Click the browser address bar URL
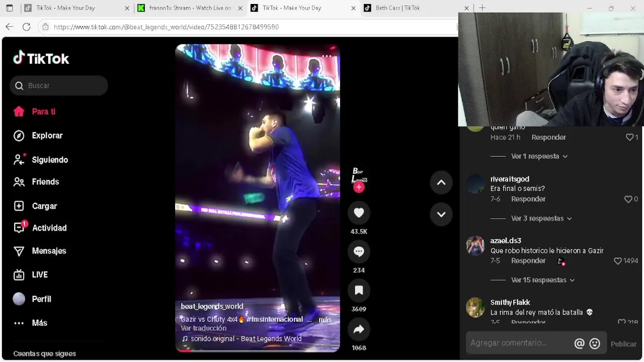644x362 pixels. [x=166, y=27]
